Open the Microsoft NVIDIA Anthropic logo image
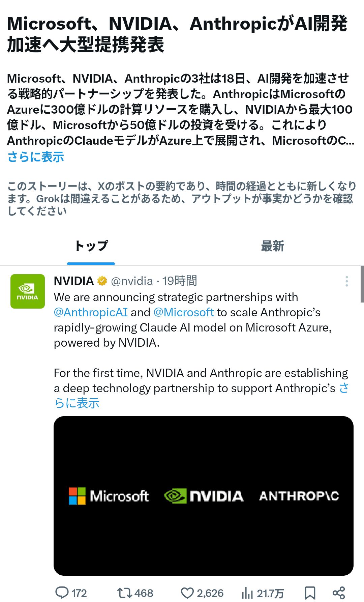The height and width of the screenshot is (602, 364). (x=204, y=496)
